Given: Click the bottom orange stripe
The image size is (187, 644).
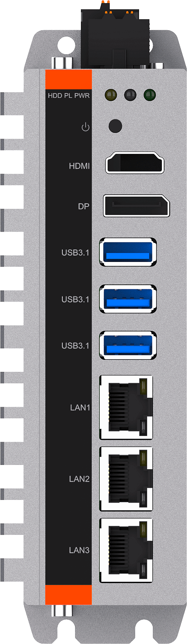Looking at the screenshot, I should (x=69, y=595).
